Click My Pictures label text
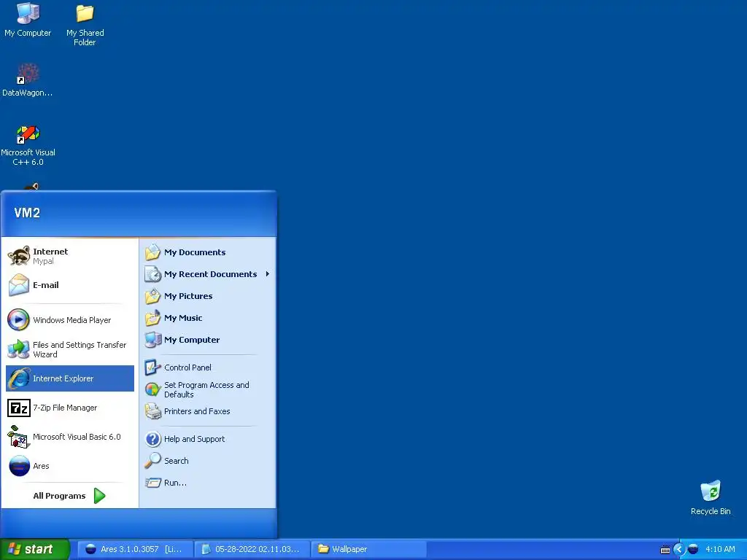Image resolution: width=747 pixels, height=560 pixels. [188, 296]
